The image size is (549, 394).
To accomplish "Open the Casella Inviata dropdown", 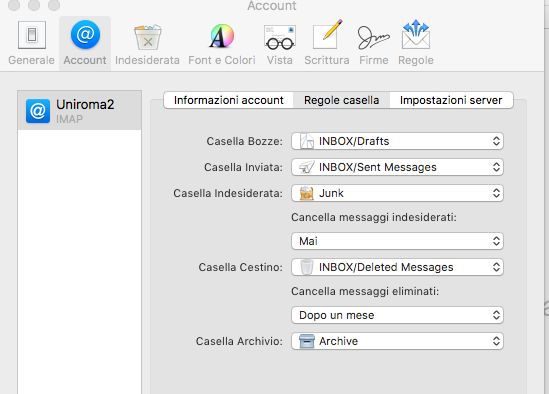I will [397, 167].
